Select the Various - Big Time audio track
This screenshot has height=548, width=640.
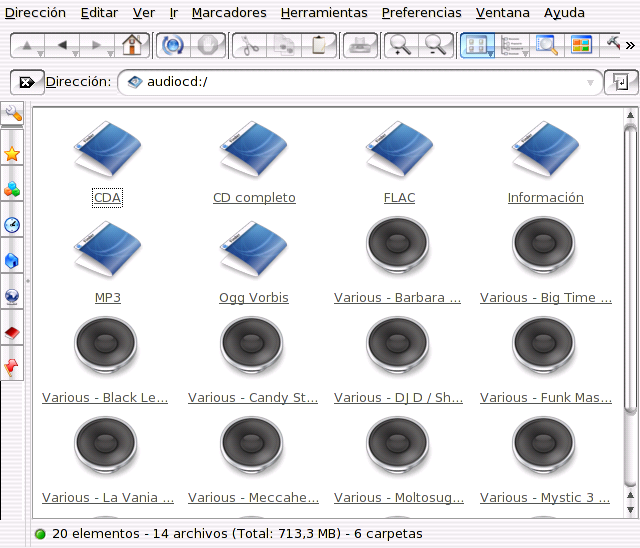[545, 261]
